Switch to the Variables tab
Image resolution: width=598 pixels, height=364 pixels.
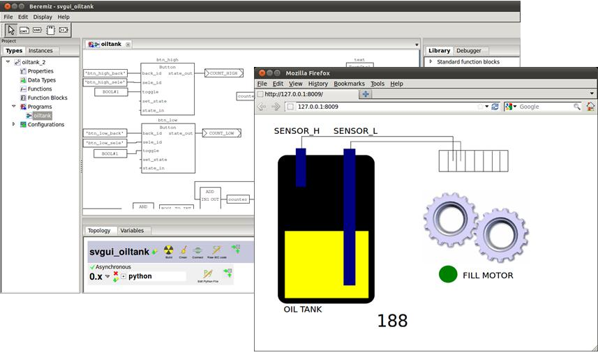(132, 231)
